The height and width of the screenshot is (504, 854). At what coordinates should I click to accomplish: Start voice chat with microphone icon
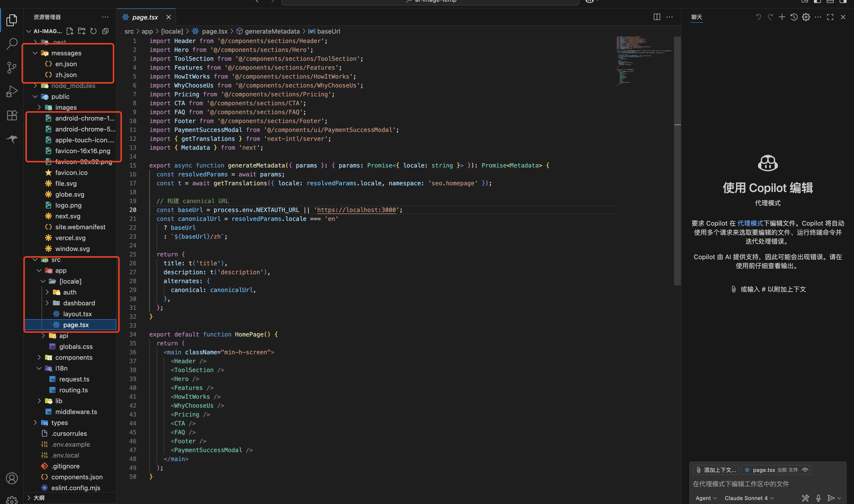pos(818,498)
